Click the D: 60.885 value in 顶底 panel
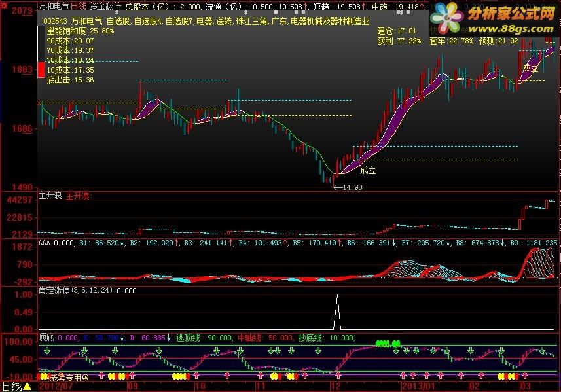Screen dimensions: 561x392 (151, 338)
